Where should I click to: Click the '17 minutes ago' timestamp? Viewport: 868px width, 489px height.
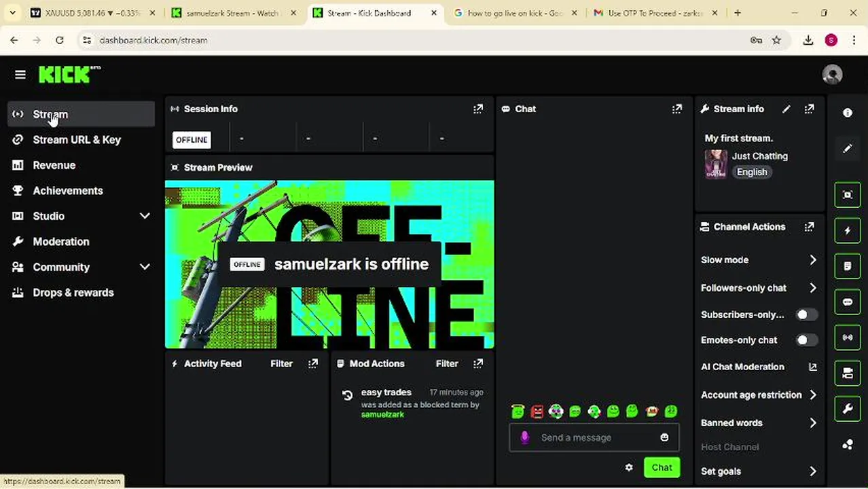pos(456,393)
